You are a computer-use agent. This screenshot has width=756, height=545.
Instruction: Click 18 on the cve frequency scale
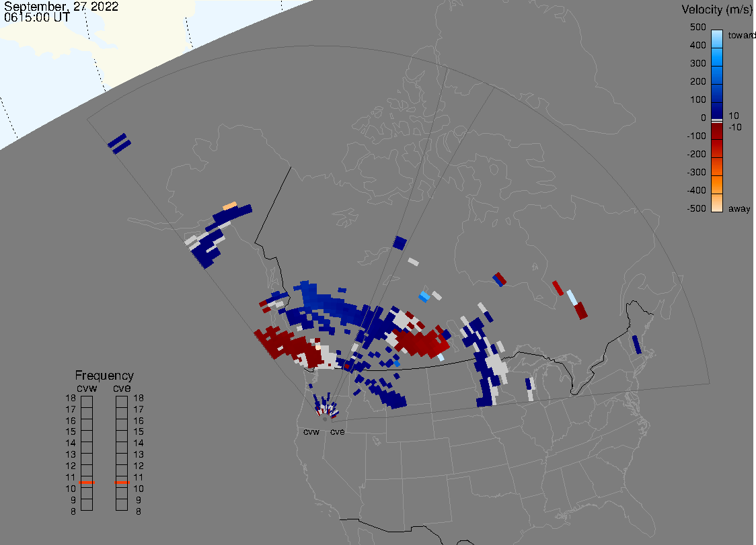[x=139, y=398]
